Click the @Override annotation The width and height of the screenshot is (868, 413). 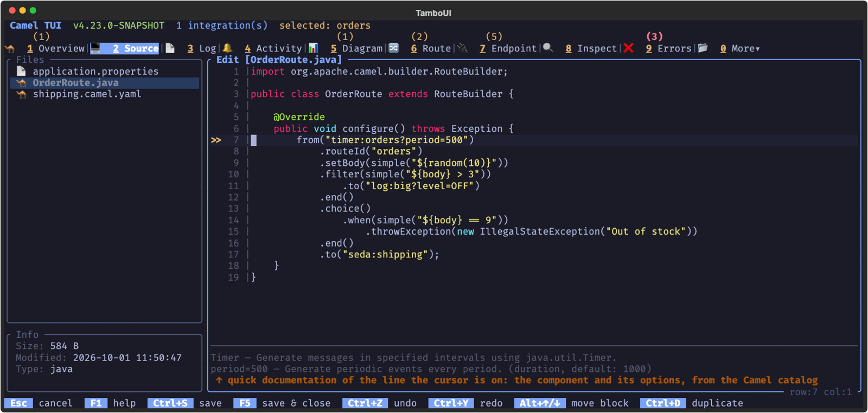point(299,117)
